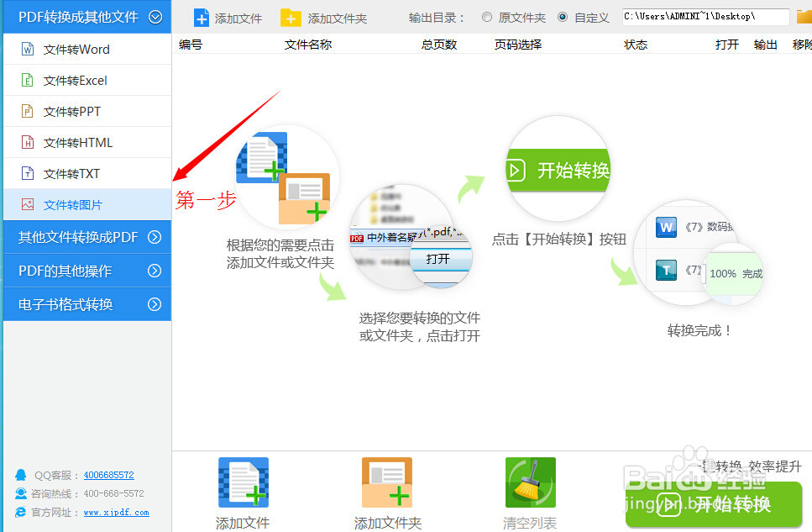Open the www.xjpdf.com website link

116,511
